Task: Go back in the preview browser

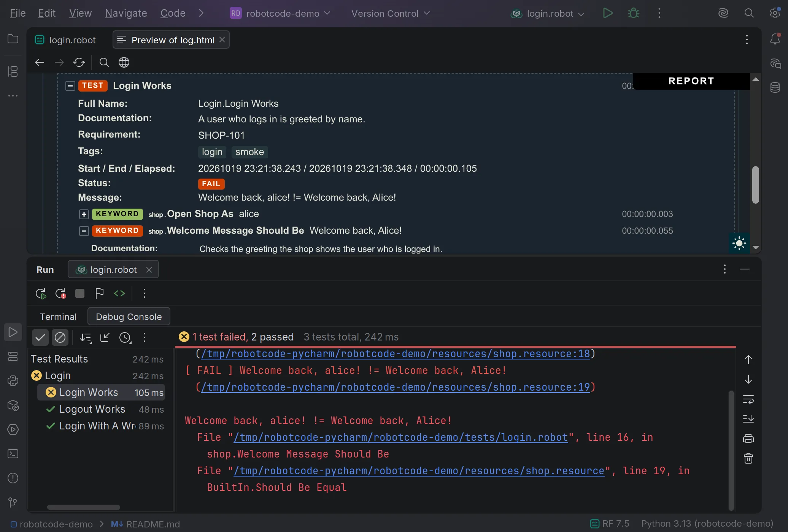Action: click(40, 62)
